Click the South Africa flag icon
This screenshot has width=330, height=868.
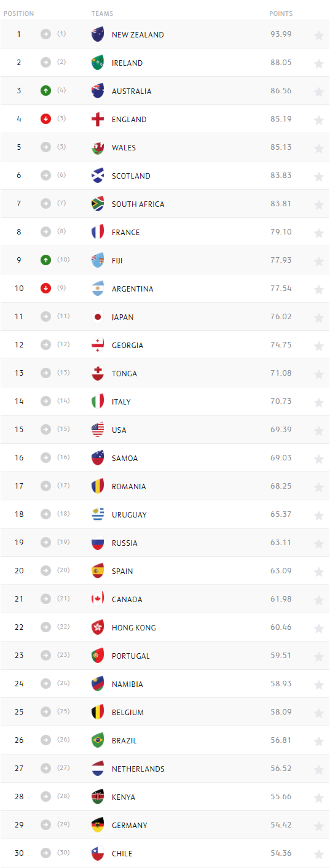click(98, 204)
